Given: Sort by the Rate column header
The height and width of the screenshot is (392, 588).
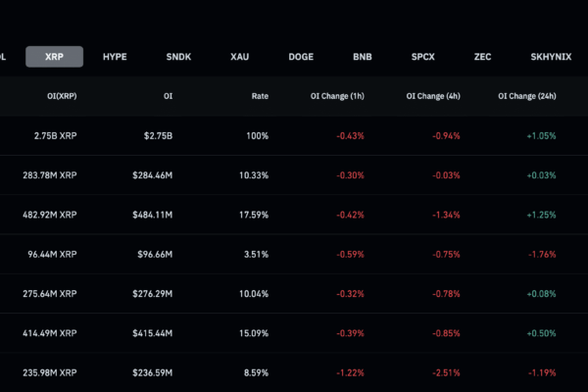Looking at the screenshot, I should 260,96.
